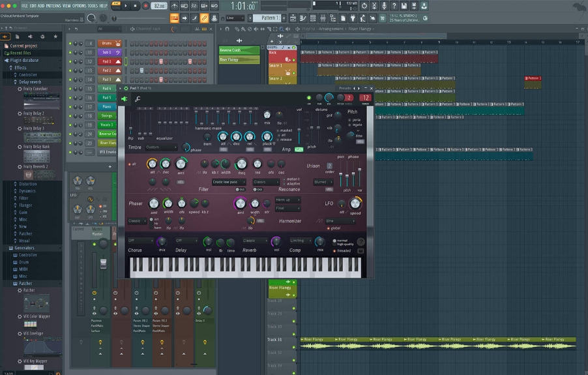Open the FILE menu
The image size is (588, 375).
(25, 6)
